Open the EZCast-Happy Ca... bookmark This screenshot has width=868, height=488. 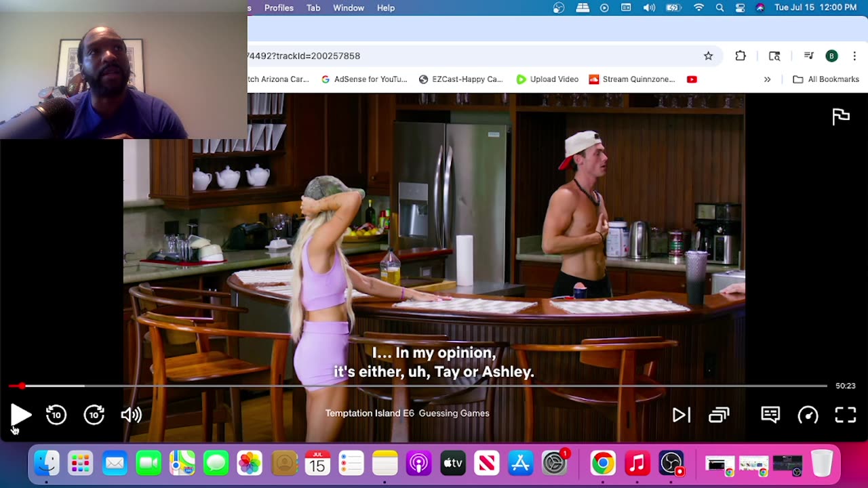click(x=461, y=79)
